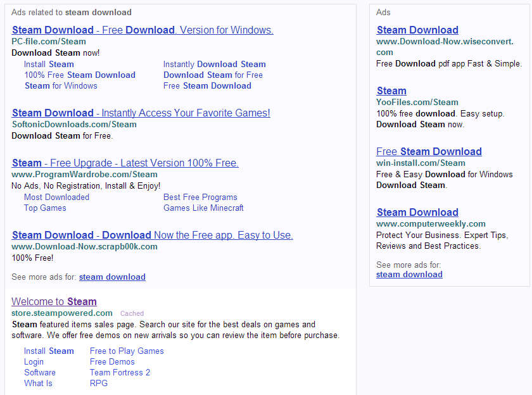
Task: Select the 'Top Games' sitelink
Action: 45,208
